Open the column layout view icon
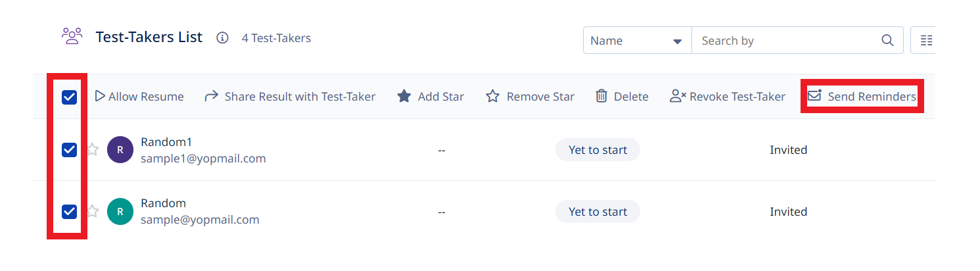Image resolution: width=980 pixels, height=271 pixels. (x=926, y=41)
